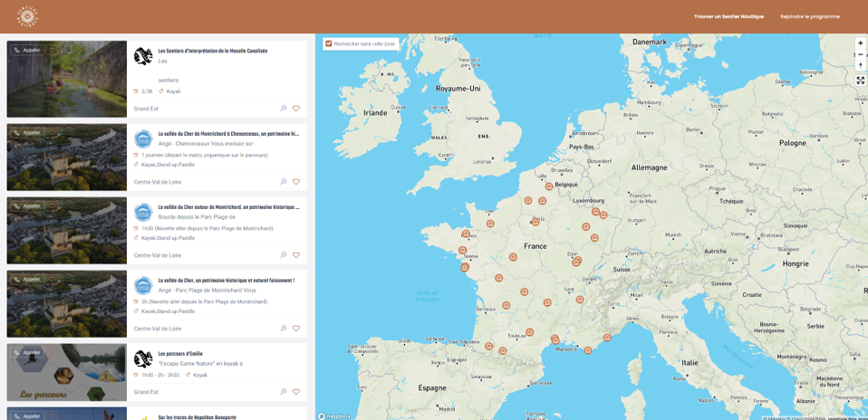The image size is (868, 420).
Task: Zoom out on the map
Action: coord(860,54)
